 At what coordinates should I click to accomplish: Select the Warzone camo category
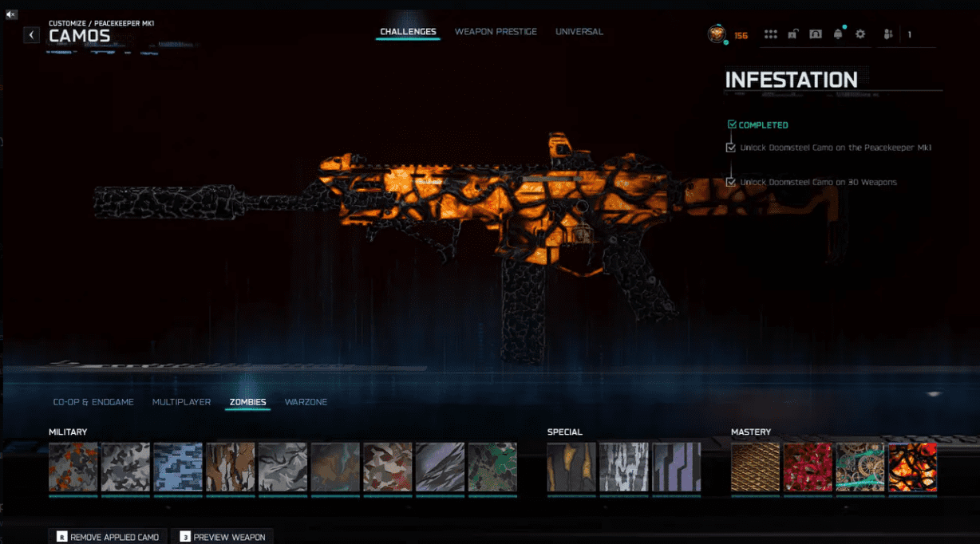(x=306, y=402)
